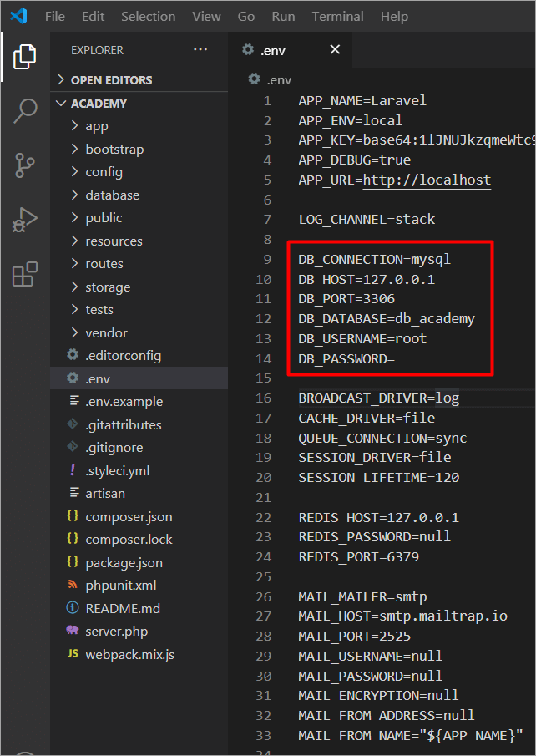
Task: Open the View menu
Action: click(206, 17)
